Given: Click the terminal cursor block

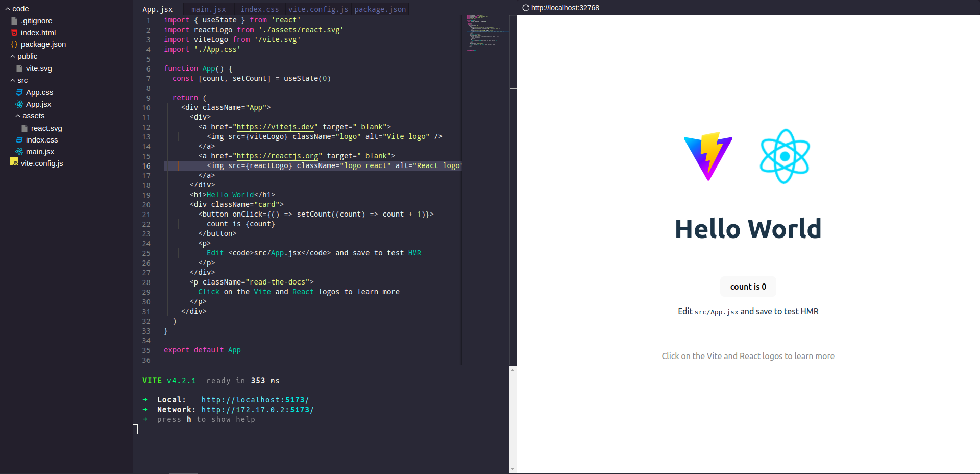Looking at the screenshot, I should [135, 429].
